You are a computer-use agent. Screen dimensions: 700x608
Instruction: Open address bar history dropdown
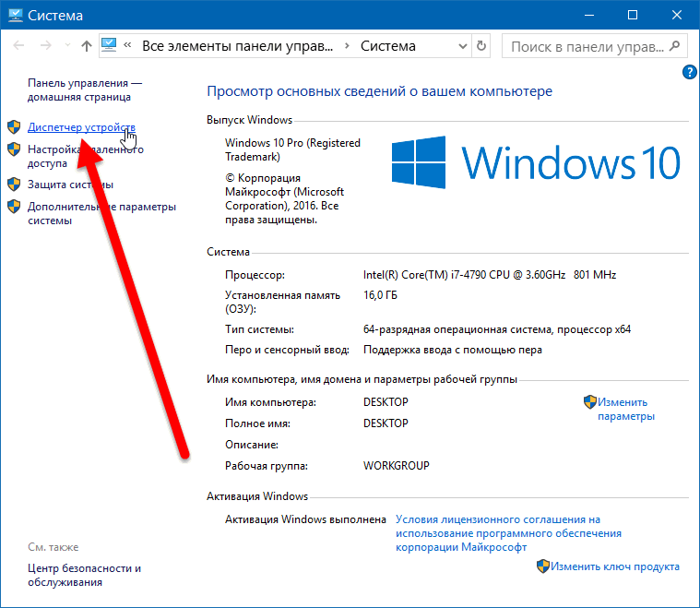coord(463,46)
